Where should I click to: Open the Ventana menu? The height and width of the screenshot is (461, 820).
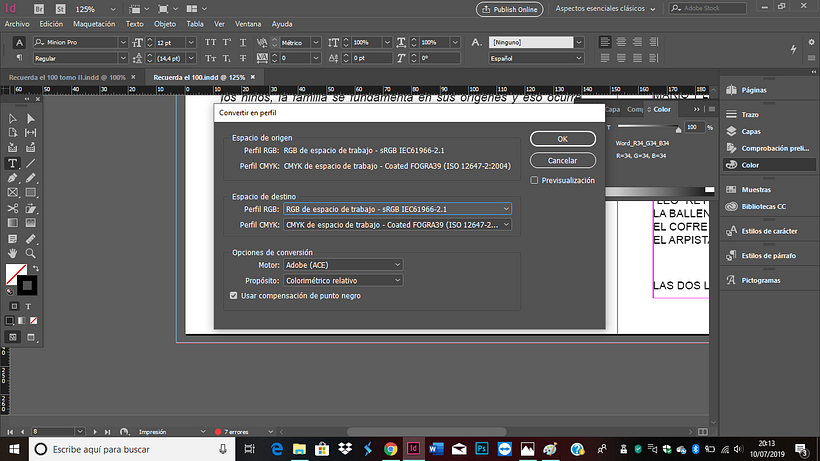(248, 24)
